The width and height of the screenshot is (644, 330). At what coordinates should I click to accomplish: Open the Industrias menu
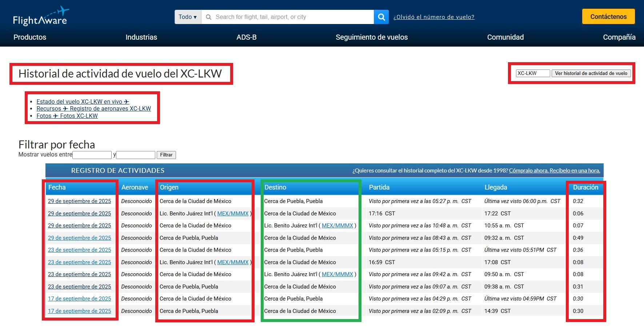click(x=141, y=37)
